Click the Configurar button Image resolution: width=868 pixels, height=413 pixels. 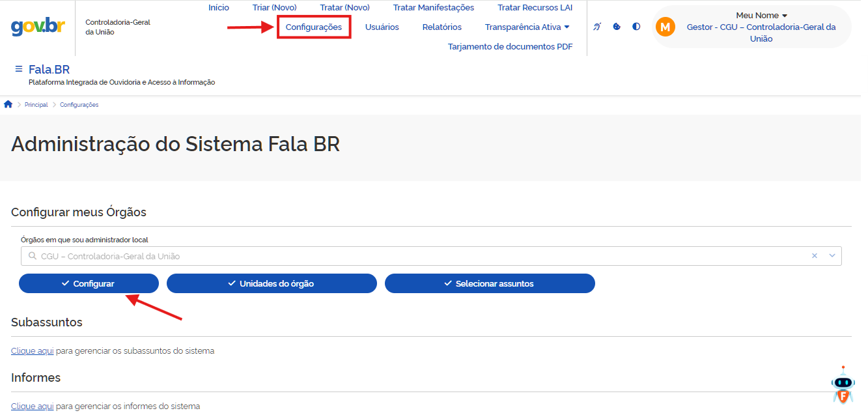click(89, 283)
